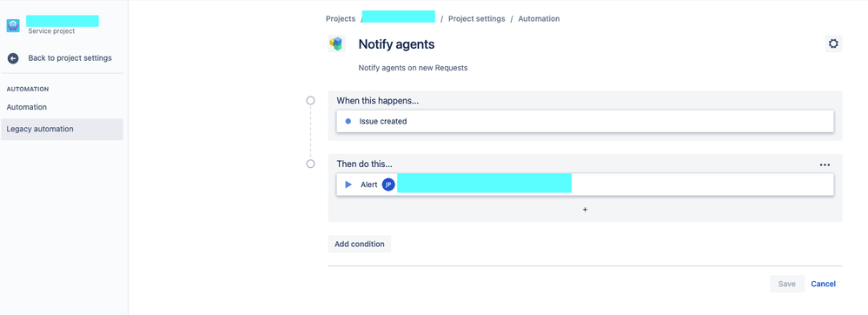Open the Issue created trigger field
This screenshot has width=868, height=315.
pyautogui.click(x=585, y=122)
